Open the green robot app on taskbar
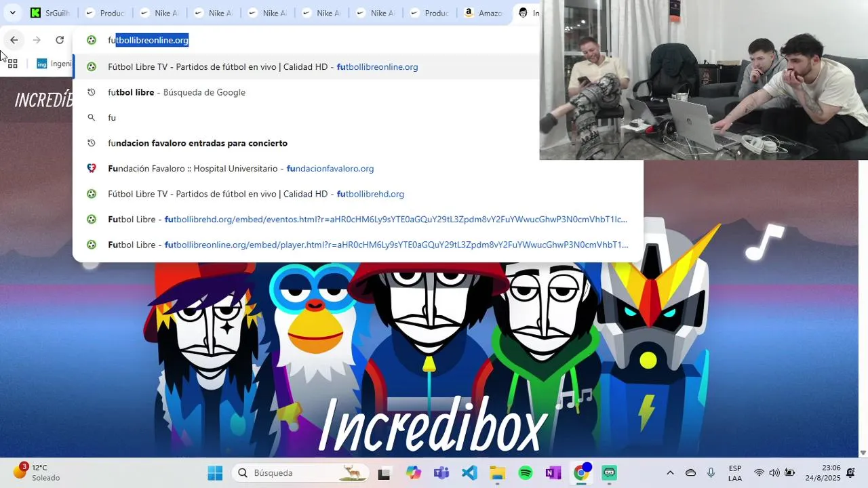This screenshot has width=868, height=488. [x=610, y=473]
